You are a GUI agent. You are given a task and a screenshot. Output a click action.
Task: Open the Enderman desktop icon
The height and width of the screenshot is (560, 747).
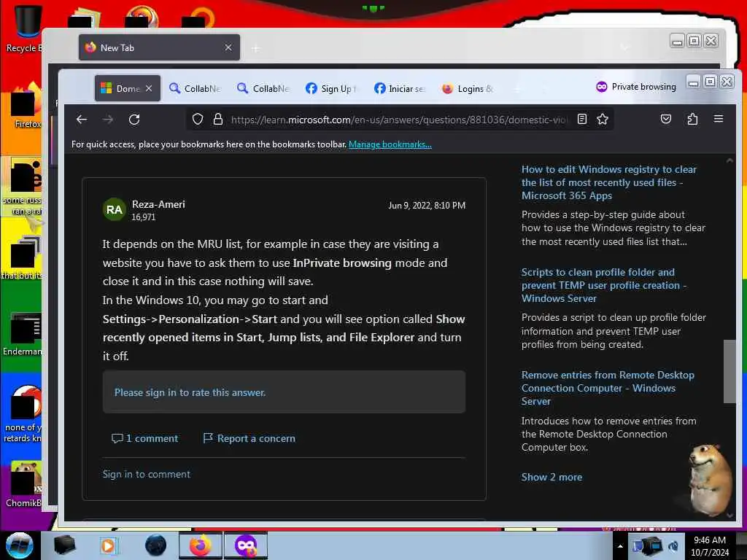[x=23, y=334]
